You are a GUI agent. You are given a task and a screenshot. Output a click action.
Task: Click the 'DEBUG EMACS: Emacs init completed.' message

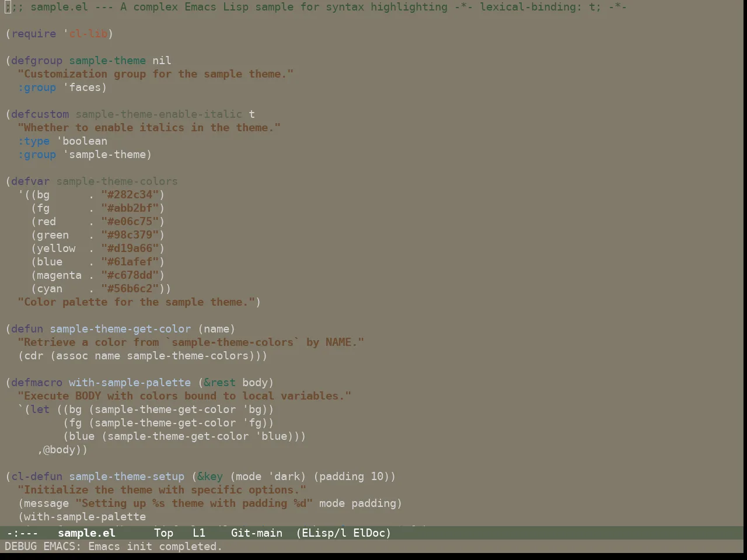[x=114, y=547]
